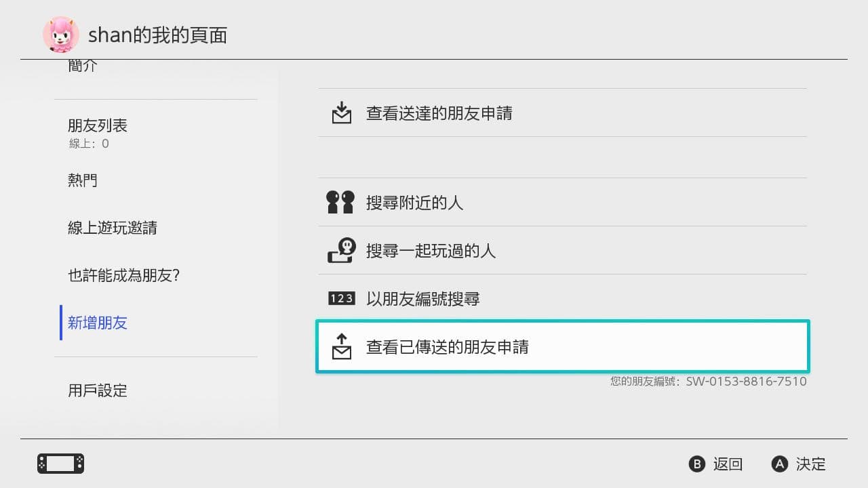Click the Switch console controller icon

tap(60, 464)
